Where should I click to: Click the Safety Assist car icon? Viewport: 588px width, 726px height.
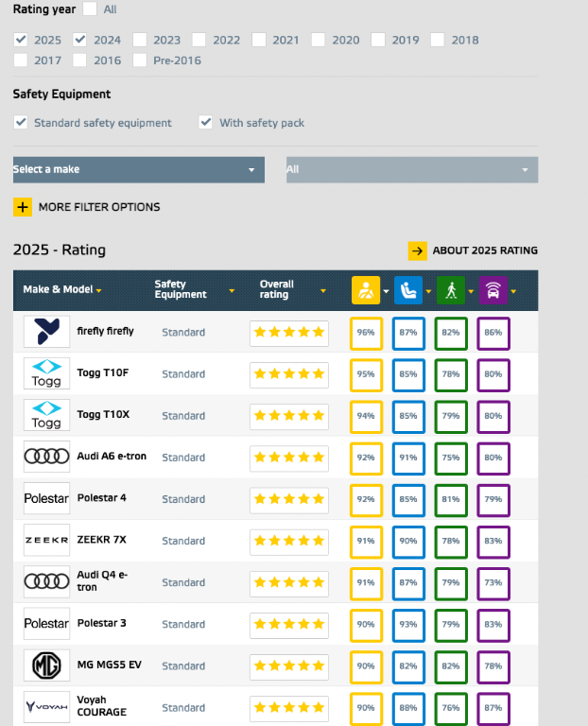point(493,290)
